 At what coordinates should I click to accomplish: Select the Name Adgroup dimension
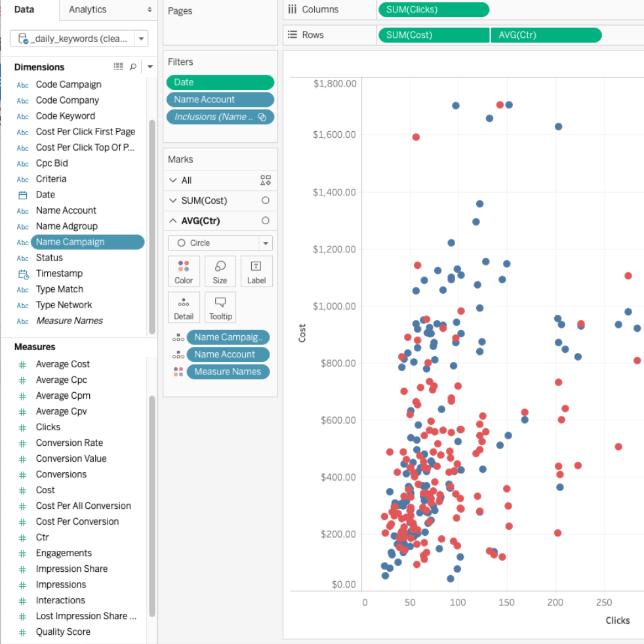point(66,226)
